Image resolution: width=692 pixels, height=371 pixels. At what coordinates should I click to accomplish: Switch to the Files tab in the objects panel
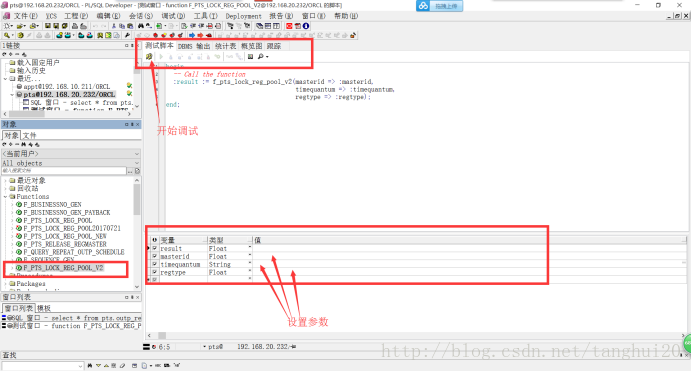(x=30, y=135)
